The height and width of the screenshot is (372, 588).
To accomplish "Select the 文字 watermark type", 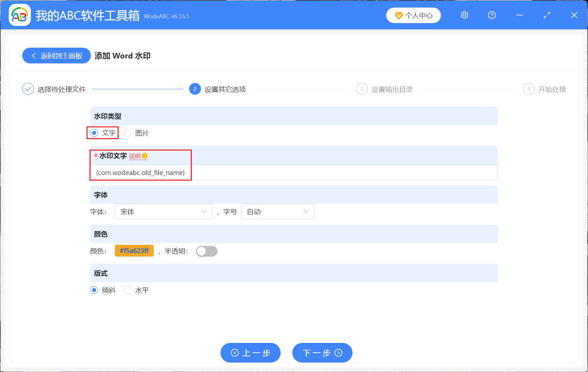I will click(94, 133).
